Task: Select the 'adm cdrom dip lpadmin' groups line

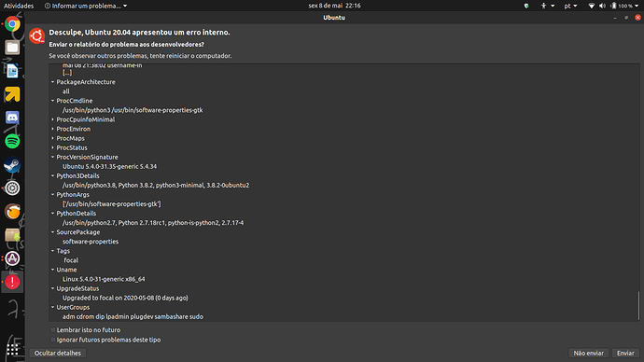Action: [x=133, y=317]
